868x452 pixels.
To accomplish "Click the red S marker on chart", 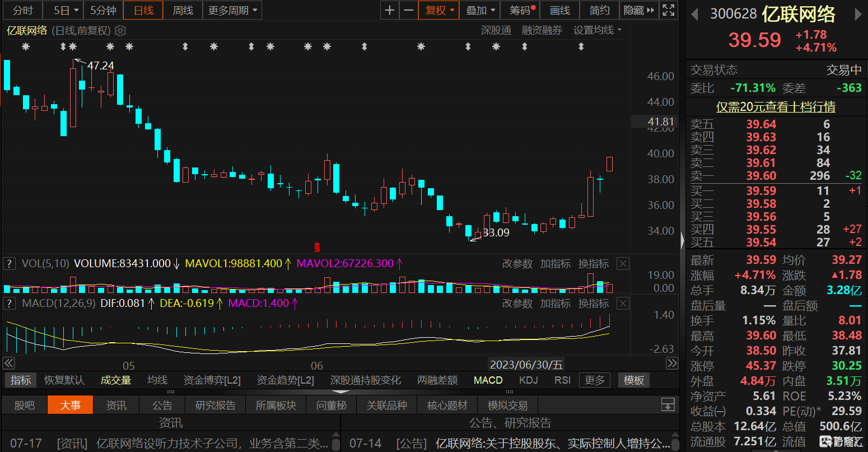I will click(x=317, y=246).
